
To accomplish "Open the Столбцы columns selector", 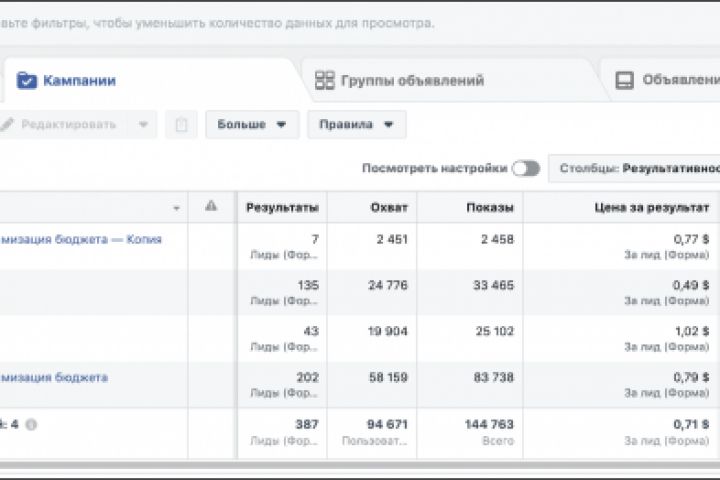I will pos(636,169).
